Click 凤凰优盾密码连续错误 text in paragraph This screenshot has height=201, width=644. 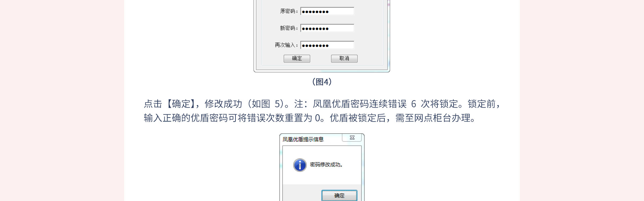point(360,104)
